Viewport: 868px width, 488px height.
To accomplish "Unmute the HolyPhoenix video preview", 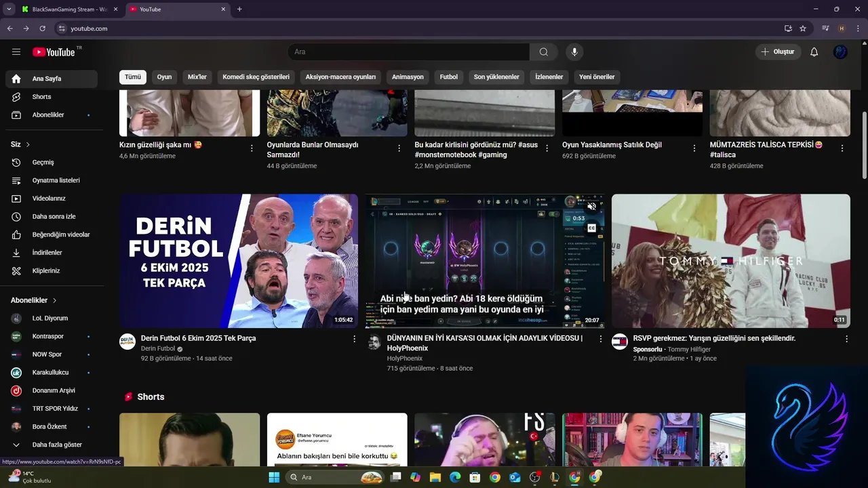I will pyautogui.click(x=591, y=207).
